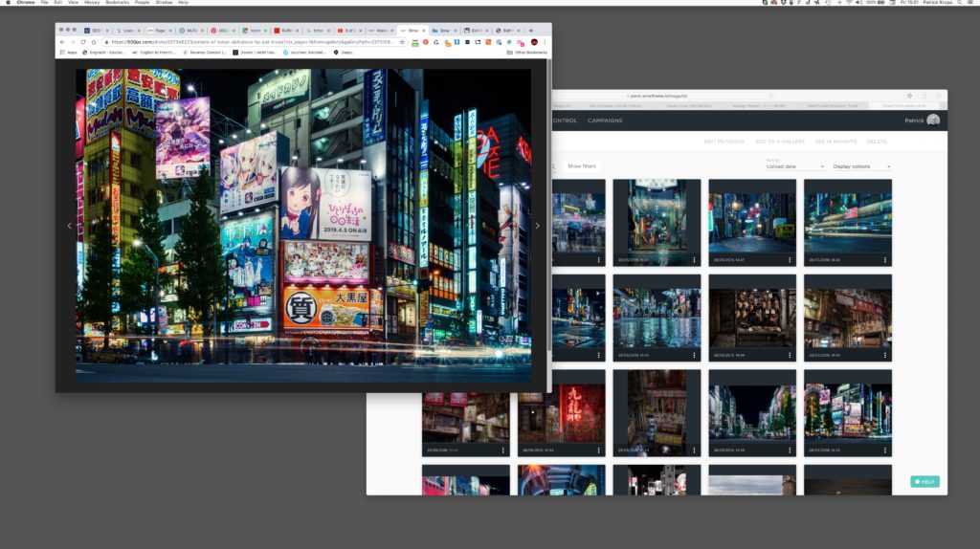Screen dimensions: 980x549
Task: Open three-dot menu on red neon thumbnail
Action: pyautogui.click(x=598, y=450)
